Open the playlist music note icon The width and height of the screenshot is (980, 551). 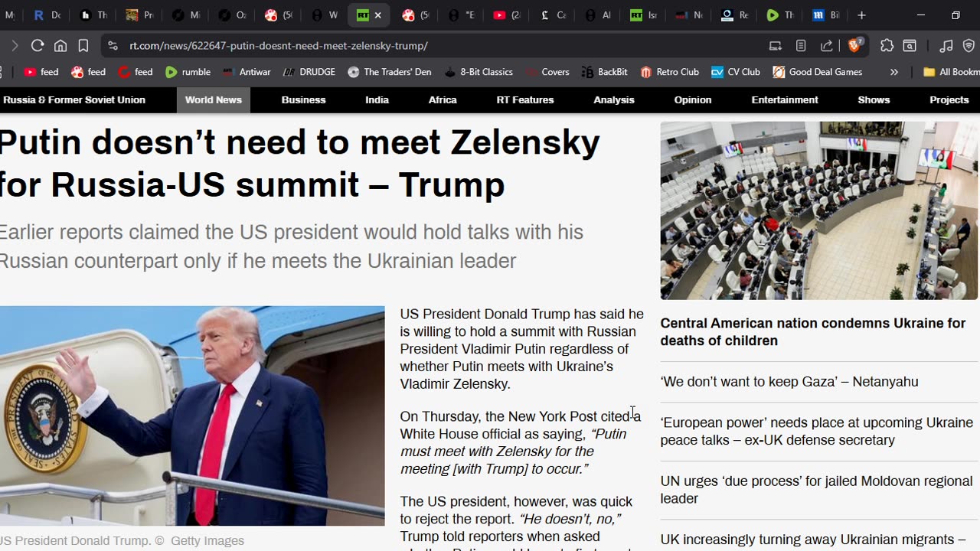click(946, 46)
